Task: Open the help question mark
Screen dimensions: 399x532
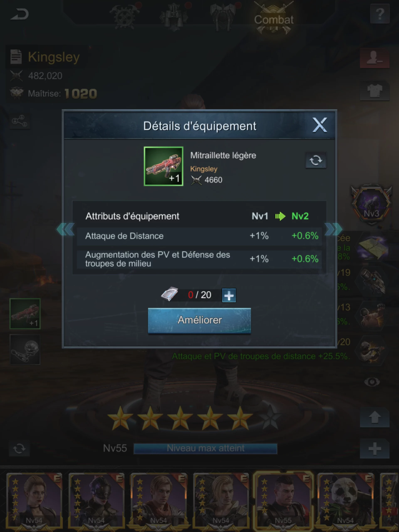Action: [379, 14]
